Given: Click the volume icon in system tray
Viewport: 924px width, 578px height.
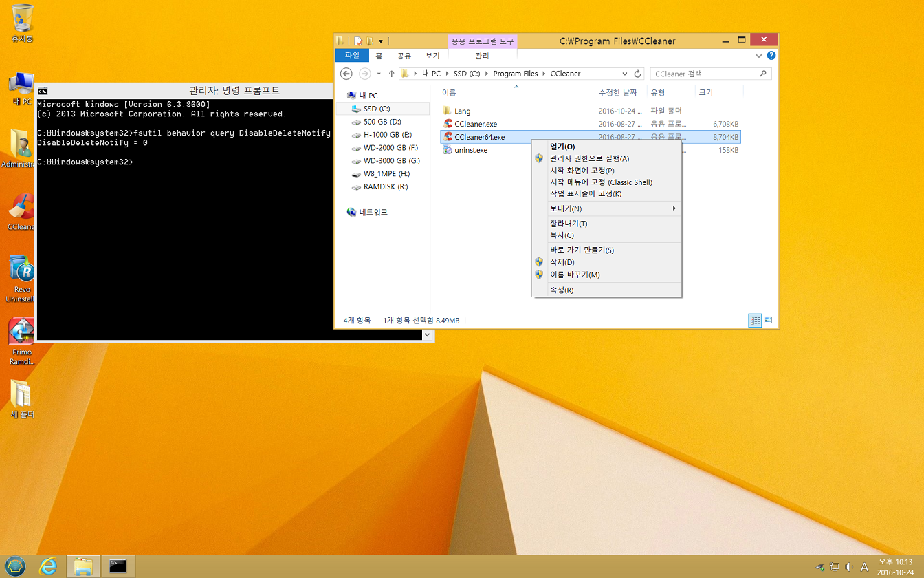Looking at the screenshot, I should 848,567.
